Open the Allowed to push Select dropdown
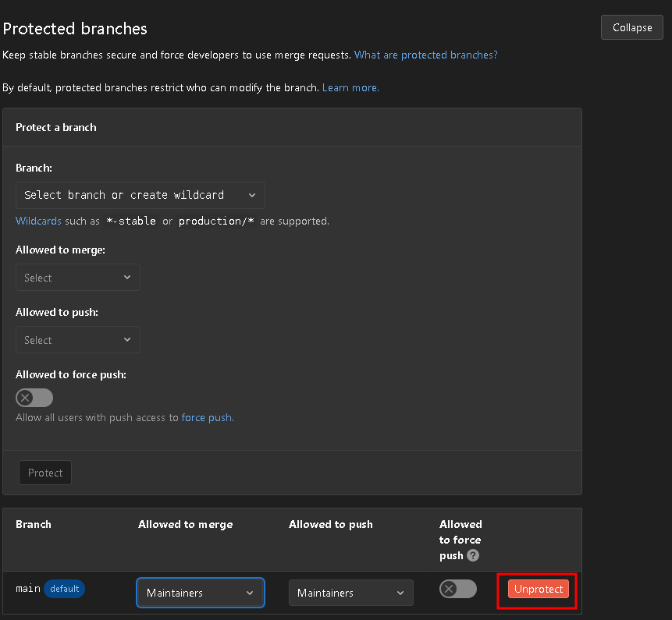Viewport: 672px width, 620px height. click(x=78, y=340)
